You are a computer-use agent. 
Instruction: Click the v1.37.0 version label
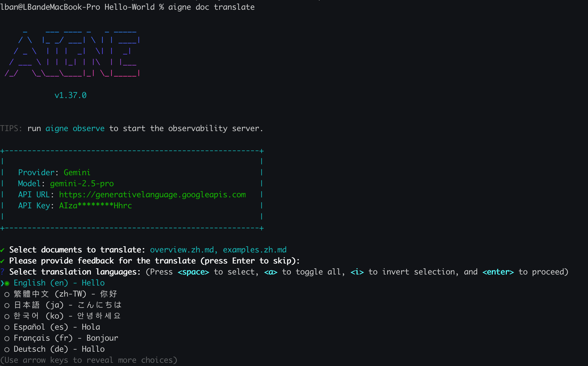point(70,95)
